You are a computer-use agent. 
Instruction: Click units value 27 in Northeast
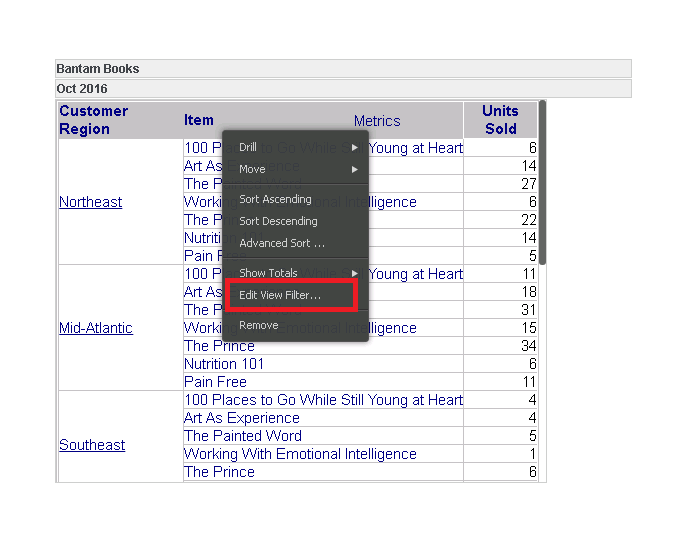pos(529,184)
